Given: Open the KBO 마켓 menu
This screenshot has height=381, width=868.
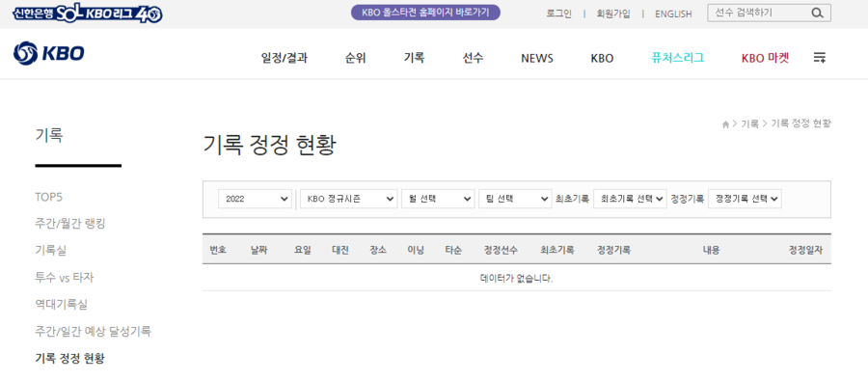Looking at the screenshot, I should [x=765, y=58].
